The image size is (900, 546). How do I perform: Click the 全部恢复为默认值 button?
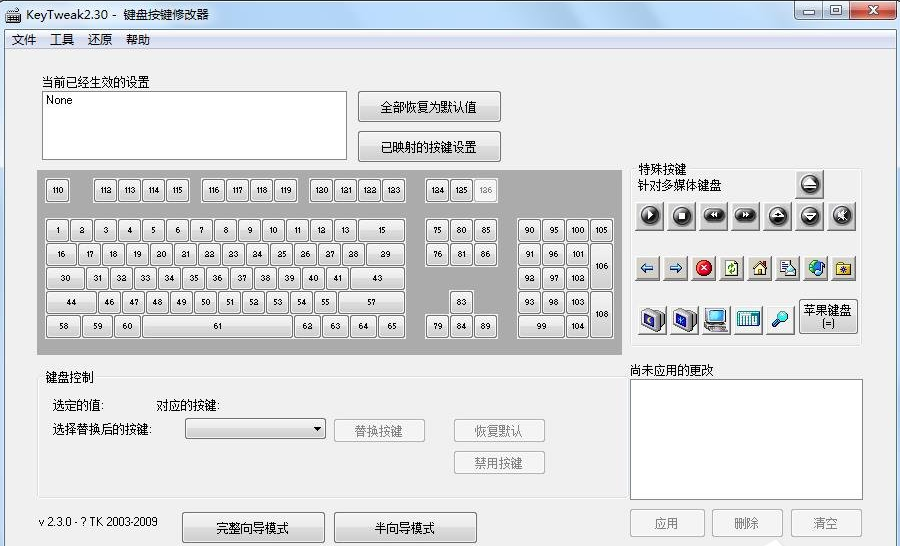(x=429, y=107)
